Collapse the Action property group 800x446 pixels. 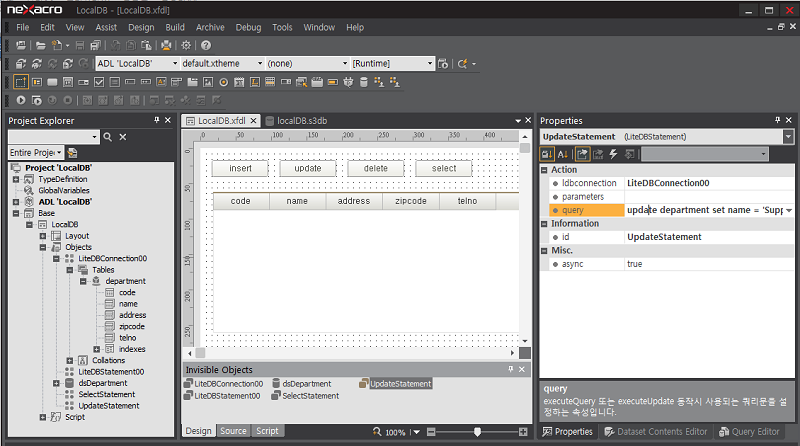(x=544, y=170)
